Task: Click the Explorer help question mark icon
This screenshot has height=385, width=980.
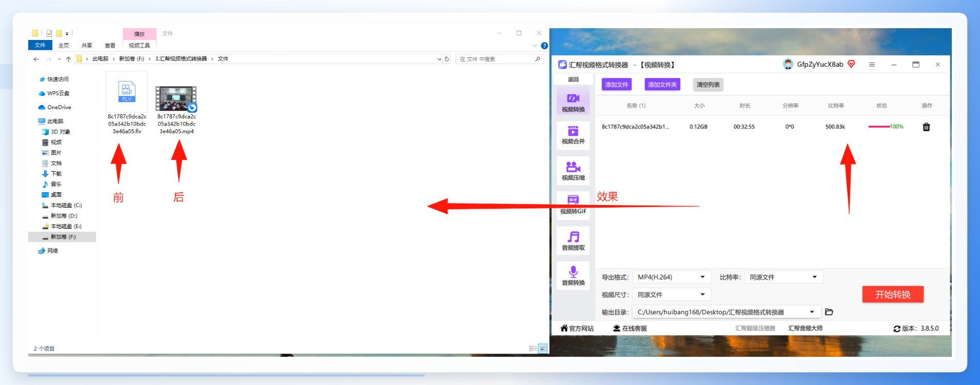Action: pyautogui.click(x=544, y=46)
